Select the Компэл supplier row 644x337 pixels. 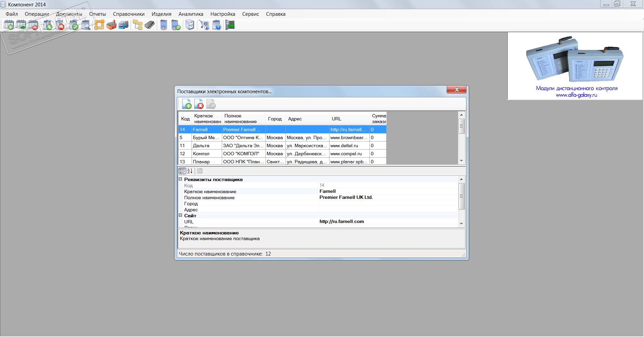(x=201, y=154)
